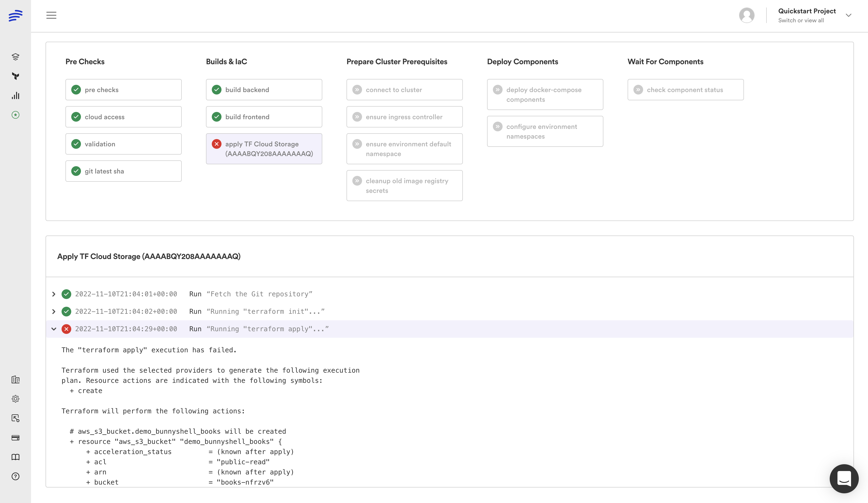Image resolution: width=868 pixels, height=503 pixels.
Task: Select the cloud access step
Action: point(123,117)
